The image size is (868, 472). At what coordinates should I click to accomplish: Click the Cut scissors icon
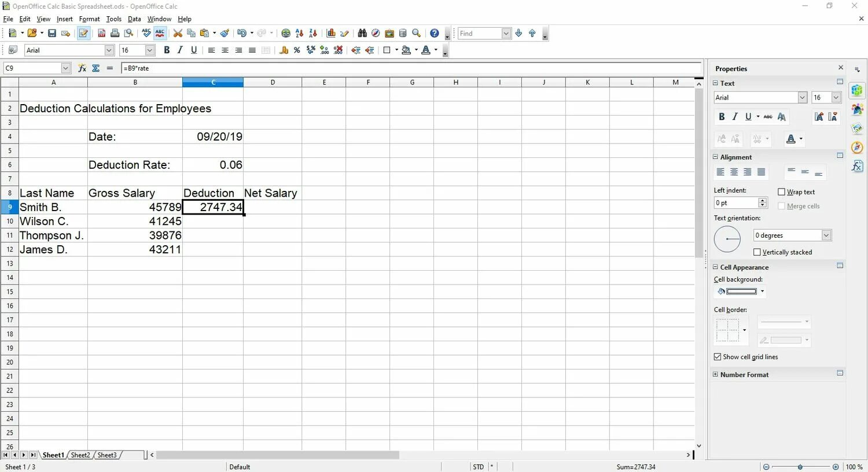click(x=178, y=34)
